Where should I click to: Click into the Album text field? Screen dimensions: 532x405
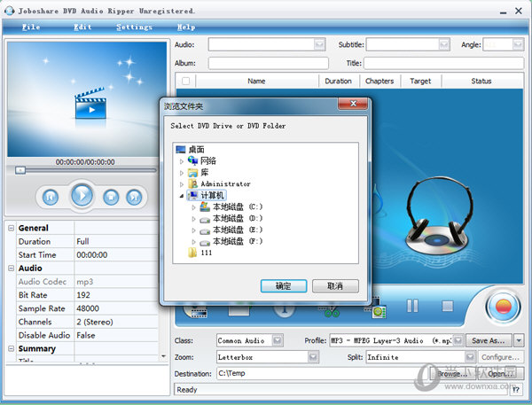pyautogui.click(x=269, y=63)
